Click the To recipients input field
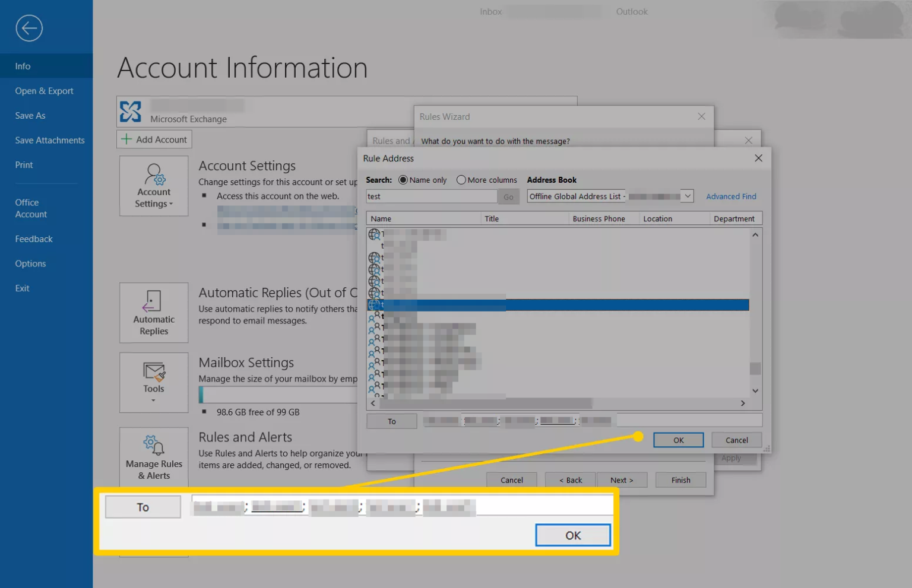912x588 pixels. coord(592,421)
